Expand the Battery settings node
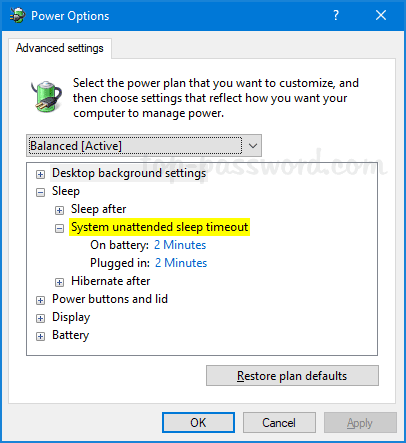Image resolution: width=406 pixels, height=443 pixels. 40,336
